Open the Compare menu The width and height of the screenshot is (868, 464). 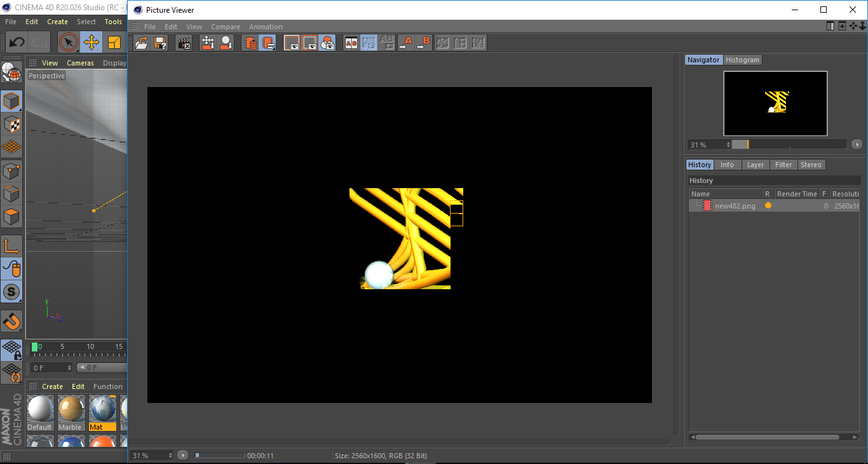click(x=226, y=27)
